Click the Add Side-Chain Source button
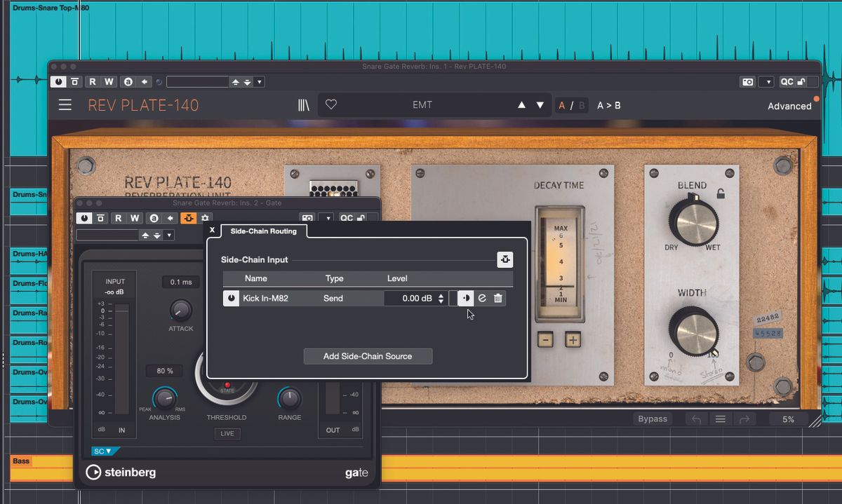This screenshot has width=842, height=504. [368, 356]
